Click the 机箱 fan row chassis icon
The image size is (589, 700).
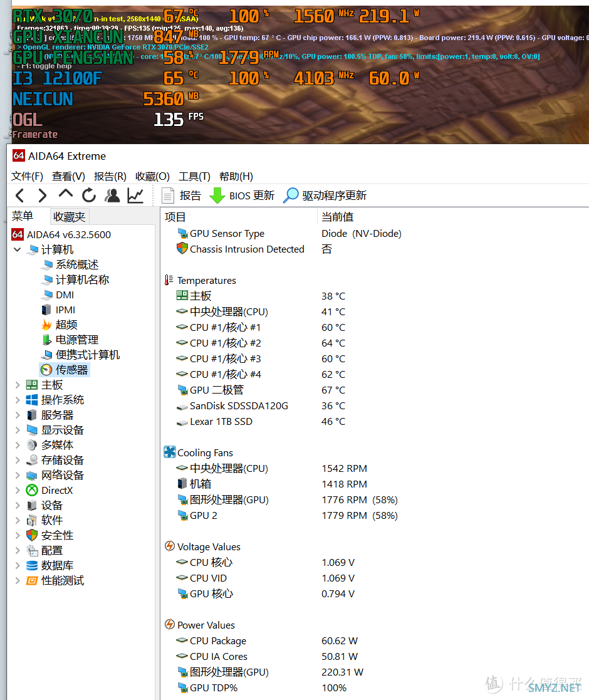point(182,483)
